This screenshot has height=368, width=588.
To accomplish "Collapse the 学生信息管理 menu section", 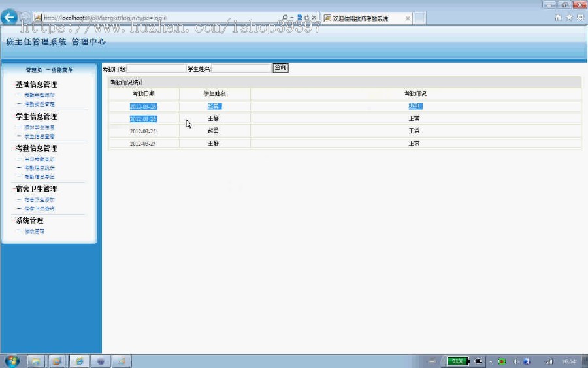I will 36,116.
